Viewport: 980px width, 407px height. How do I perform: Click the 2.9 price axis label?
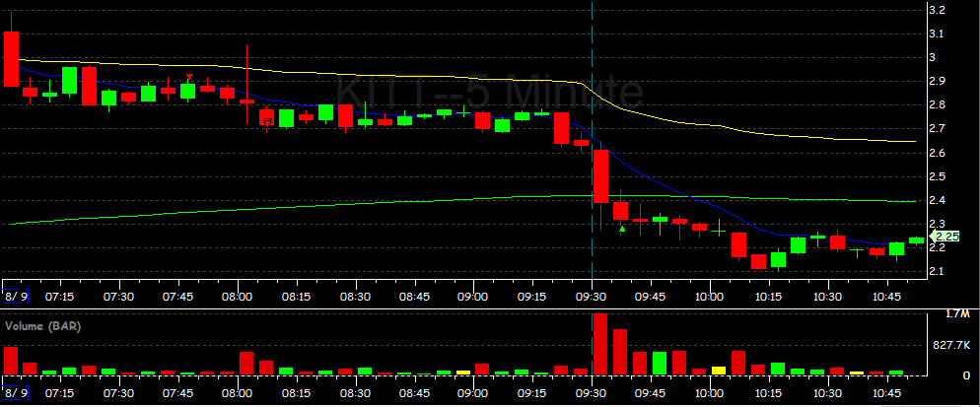tap(937, 81)
